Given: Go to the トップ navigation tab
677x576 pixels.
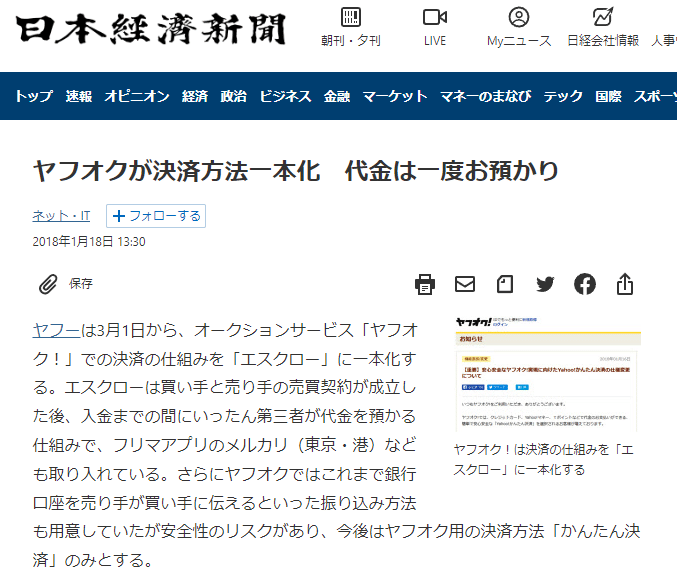Looking at the screenshot, I should [34, 96].
